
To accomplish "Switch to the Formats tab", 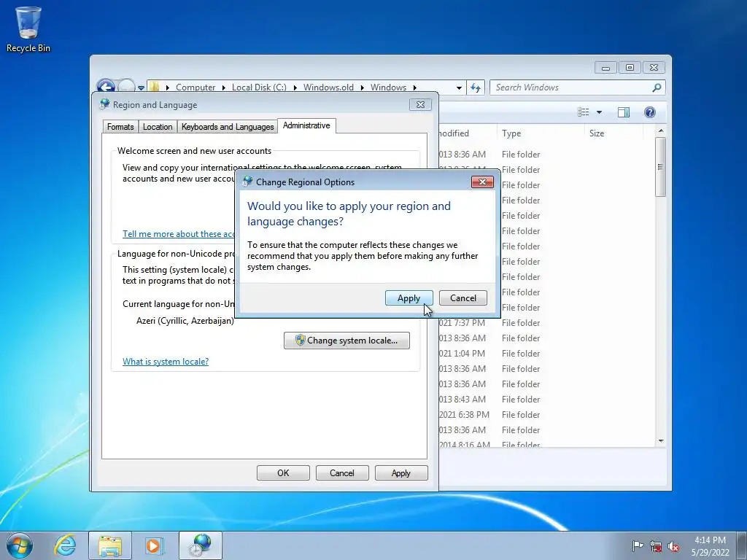I will pos(120,127).
